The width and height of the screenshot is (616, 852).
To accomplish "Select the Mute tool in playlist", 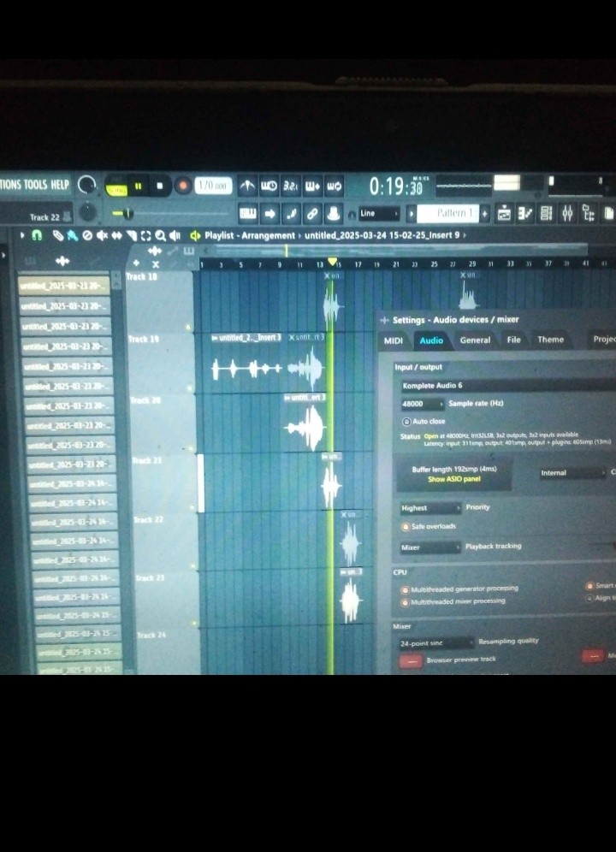I will [102, 235].
